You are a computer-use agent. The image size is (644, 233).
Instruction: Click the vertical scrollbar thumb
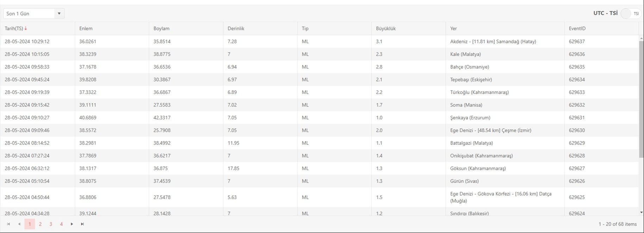pos(641,99)
